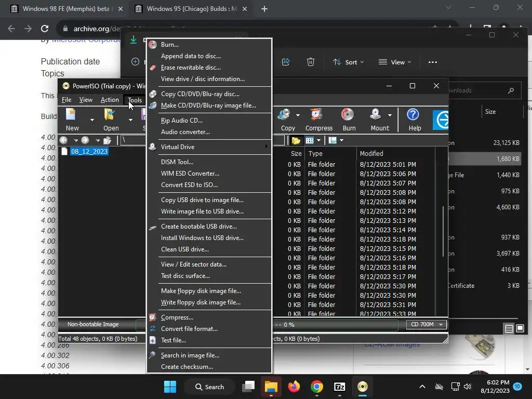This screenshot has height=399, width=532.
Task: Click the Burn toolbar icon
Action: (349, 119)
